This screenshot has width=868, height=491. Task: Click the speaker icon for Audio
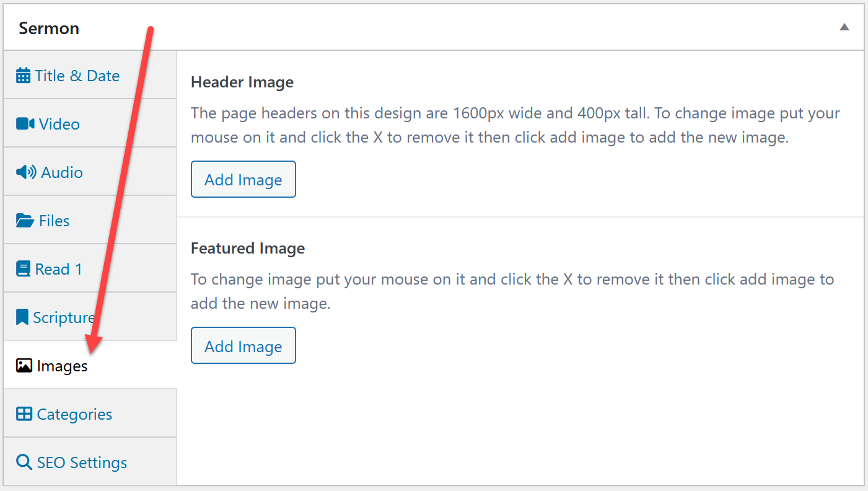point(26,172)
